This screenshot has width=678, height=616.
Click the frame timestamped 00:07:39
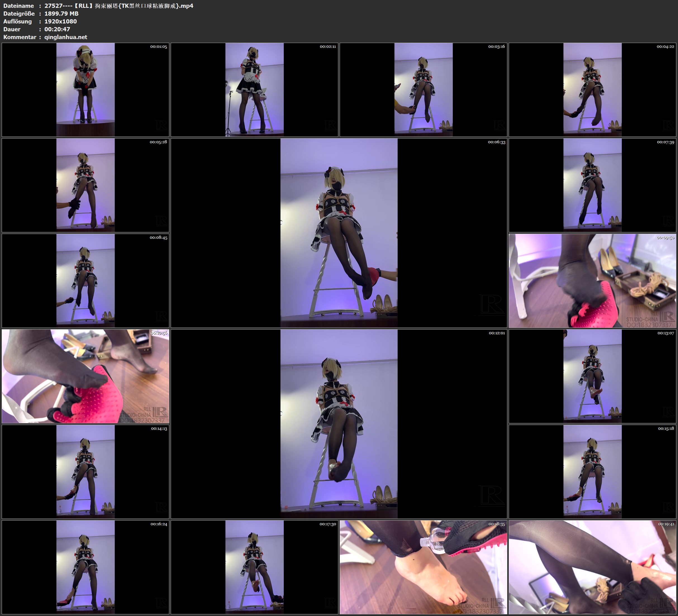[x=592, y=185]
